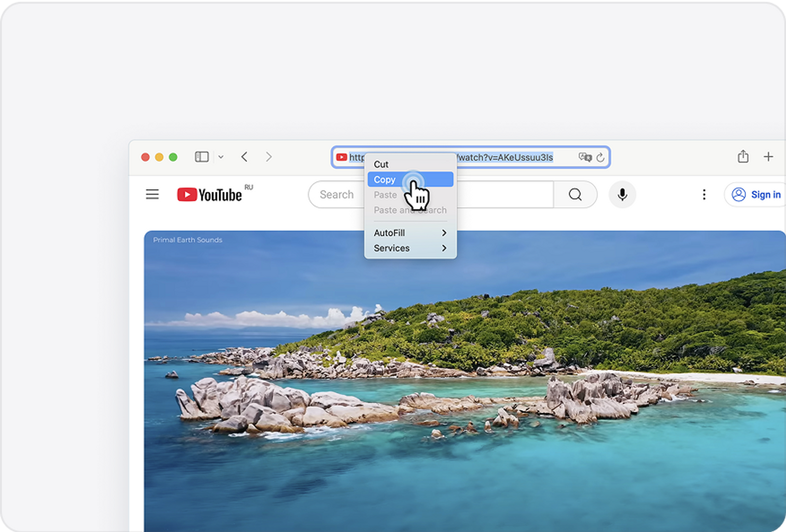Screen dimensions: 786x532
Task: Go forward with the right arrow
Action: coord(269,157)
